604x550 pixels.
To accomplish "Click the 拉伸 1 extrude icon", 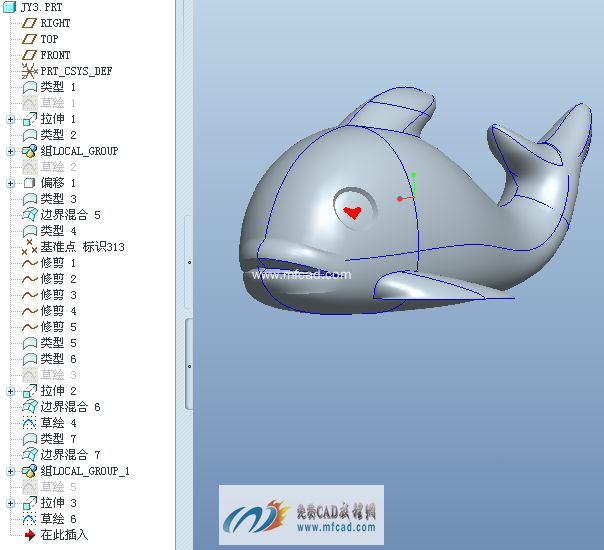I will (29, 119).
